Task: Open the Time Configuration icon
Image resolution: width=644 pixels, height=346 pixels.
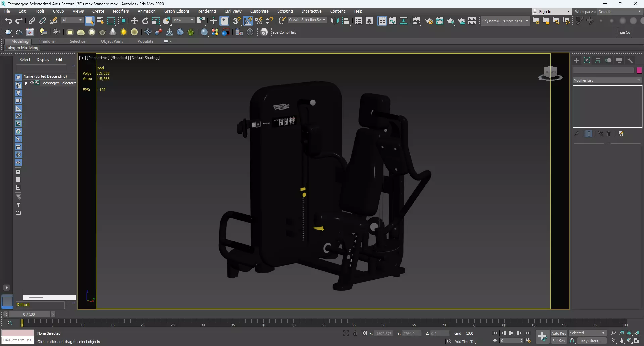Action: [x=528, y=341]
